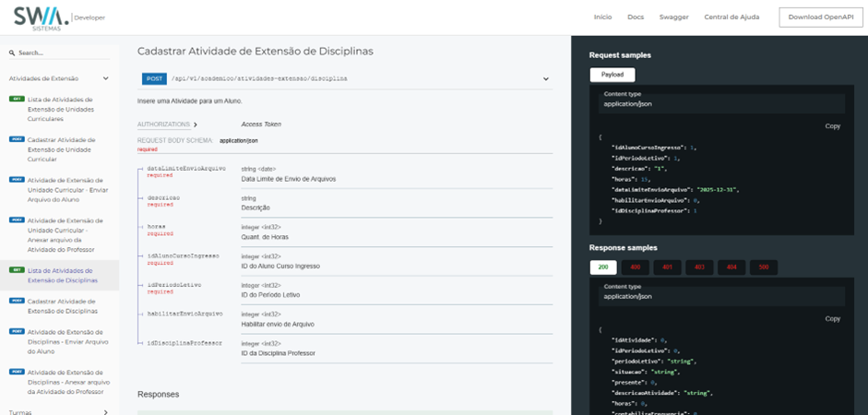This screenshot has height=415, width=868.
Task: Open Unidade Curricular - Anexar arquivo da Atividade do Professor
Action: coord(59,235)
